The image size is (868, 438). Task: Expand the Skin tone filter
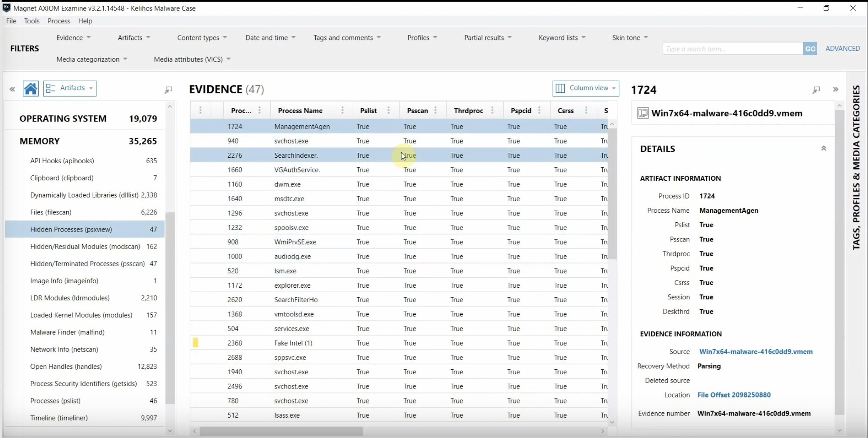pyautogui.click(x=630, y=37)
